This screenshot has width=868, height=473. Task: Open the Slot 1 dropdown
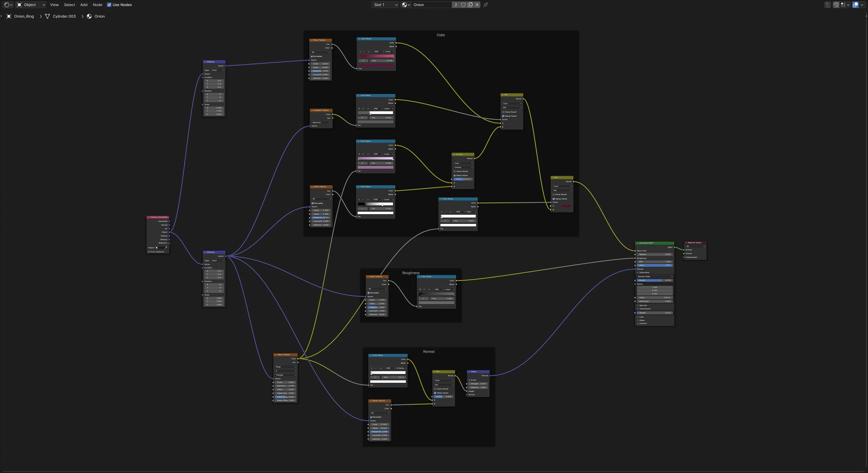tap(386, 5)
